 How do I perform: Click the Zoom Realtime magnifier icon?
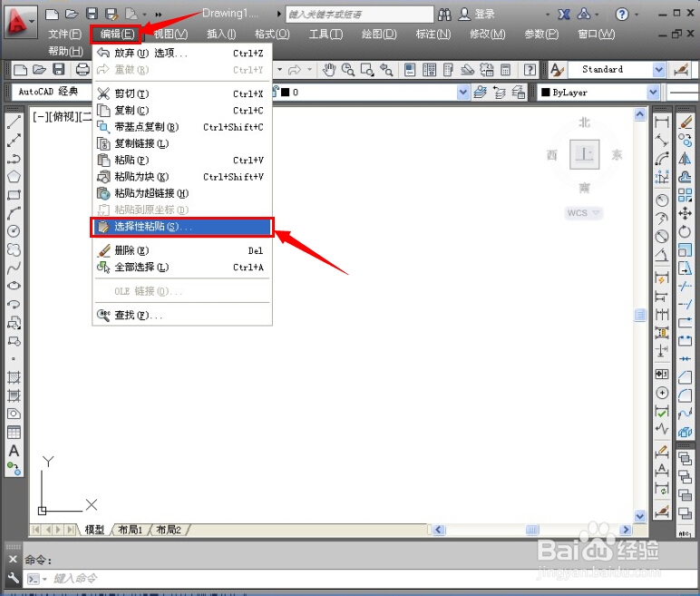point(348,70)
